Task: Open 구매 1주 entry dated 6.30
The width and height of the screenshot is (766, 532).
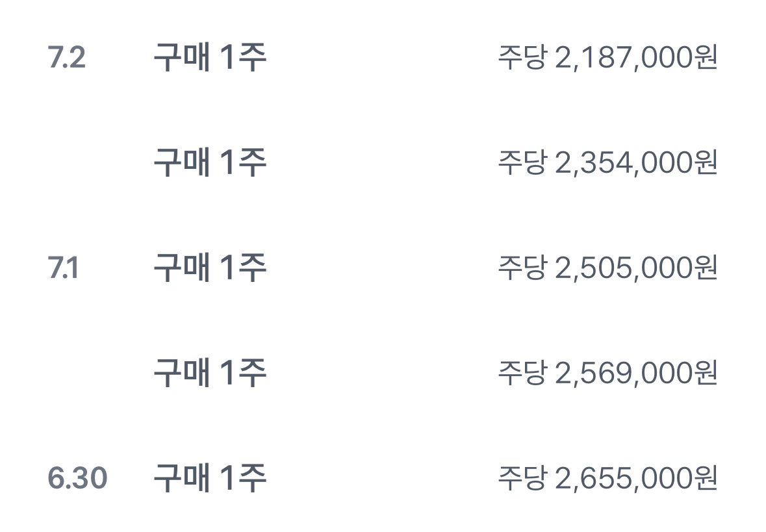Action: [210, 478]
